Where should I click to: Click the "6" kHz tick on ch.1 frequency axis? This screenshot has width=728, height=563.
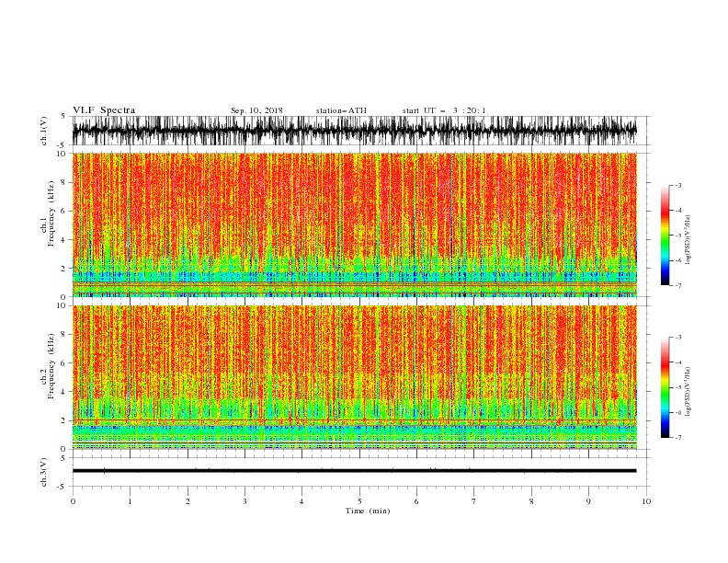coord(63,212)
